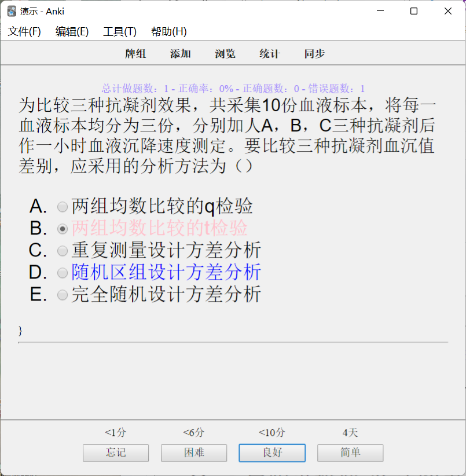The height and width of the screenshot is (476, 466).
Task: Open the 工具(T) menu
Action: 120,32
